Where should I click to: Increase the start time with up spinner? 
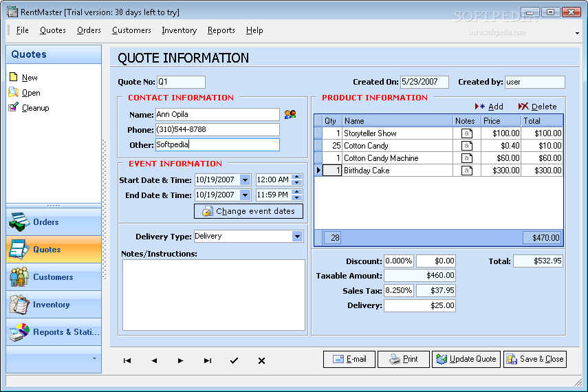pyautogui.click(x=297, y=177)
